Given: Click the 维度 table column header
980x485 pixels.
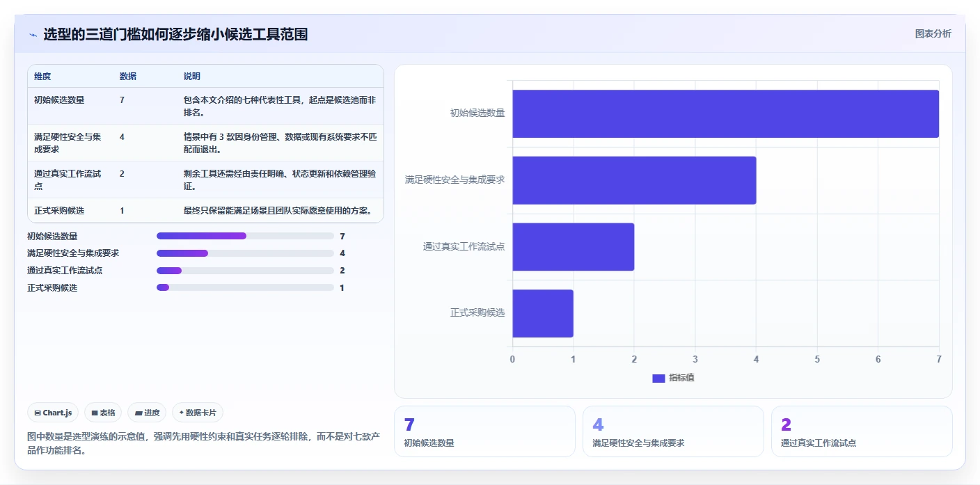Looking at the screenshot, I should point(42,77).
